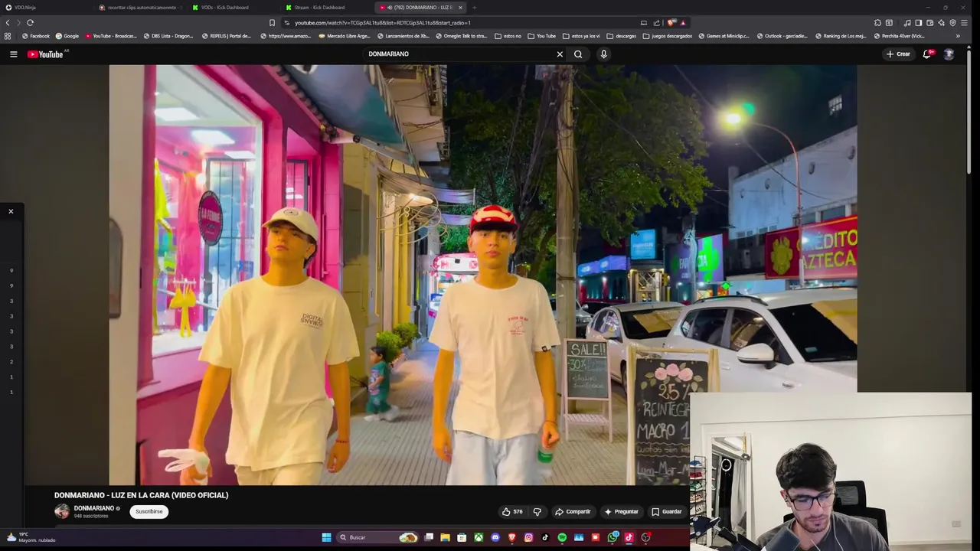
Task: Go to the YouTube home logo
Action: point(45,54)
